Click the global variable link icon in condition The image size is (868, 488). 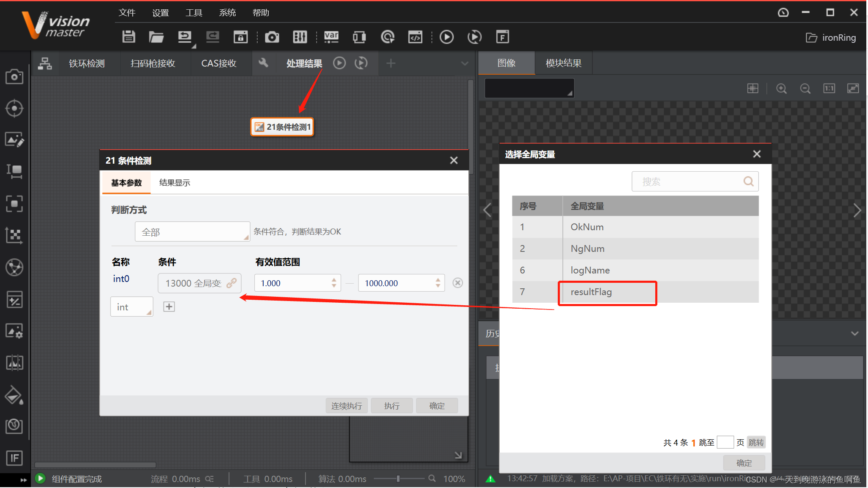click(x=231, y=283)
